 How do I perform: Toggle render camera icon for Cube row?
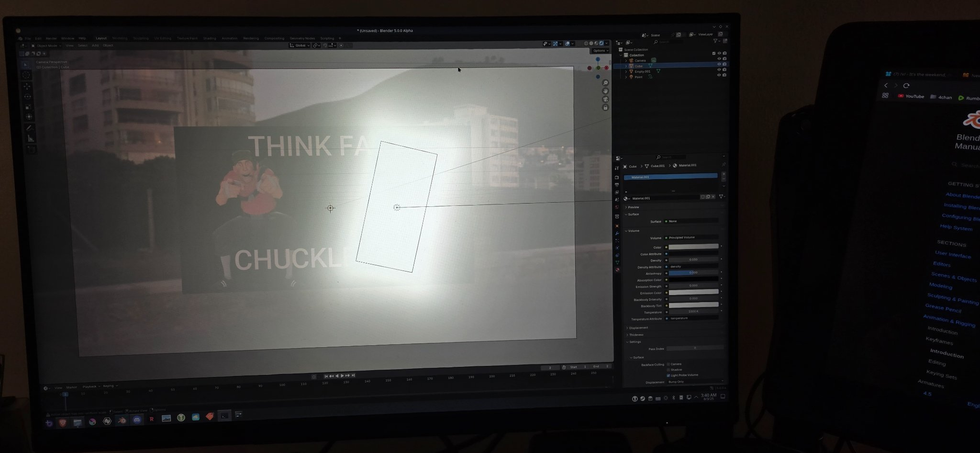coord(724,64)
